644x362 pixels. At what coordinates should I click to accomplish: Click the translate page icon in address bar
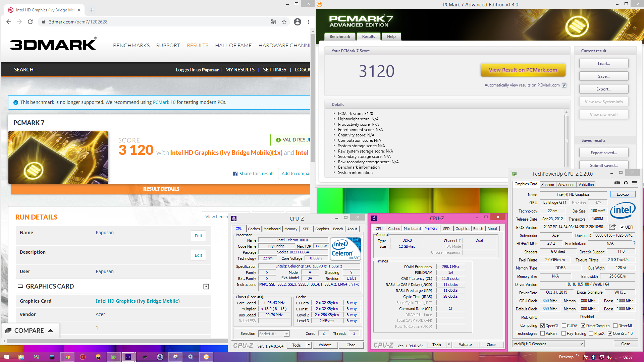(273, 22)
